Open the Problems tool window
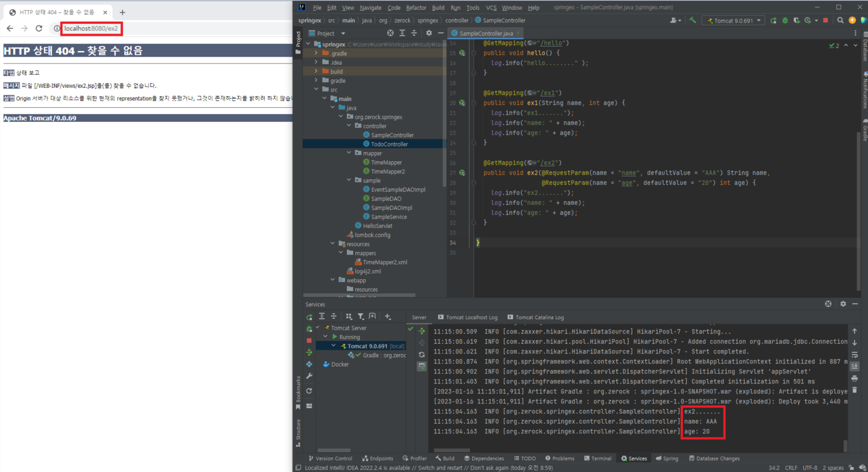868x472 pixels. coord(560,458)
